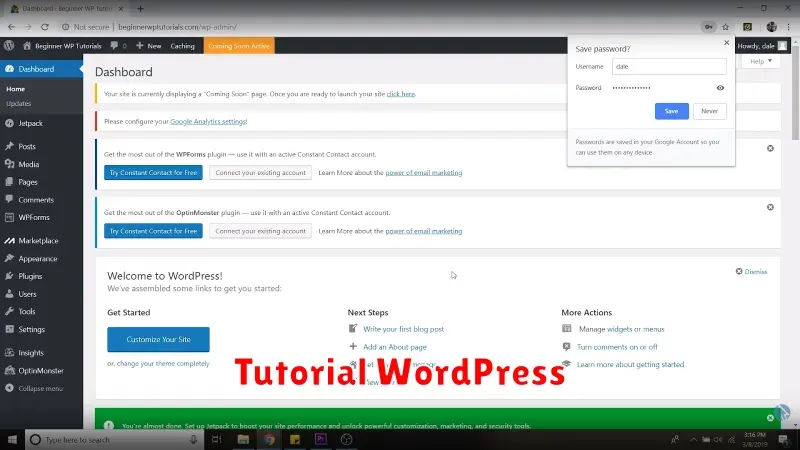Click Never in Save password popup
Screen dimensions: 800x450
(709, 111)
